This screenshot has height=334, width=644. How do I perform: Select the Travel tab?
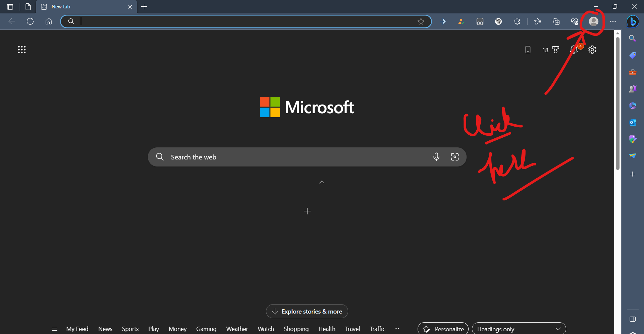coord(353,329)
